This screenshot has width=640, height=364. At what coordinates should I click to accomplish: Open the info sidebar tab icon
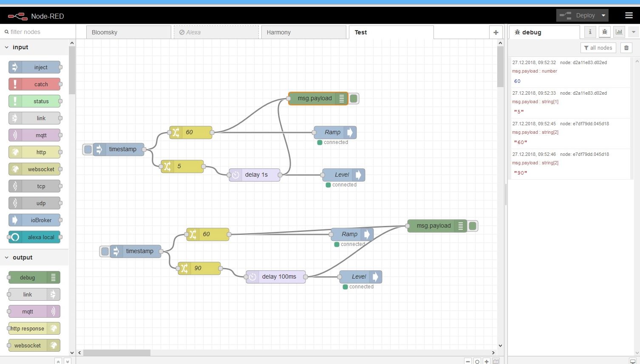coord(590,32)
